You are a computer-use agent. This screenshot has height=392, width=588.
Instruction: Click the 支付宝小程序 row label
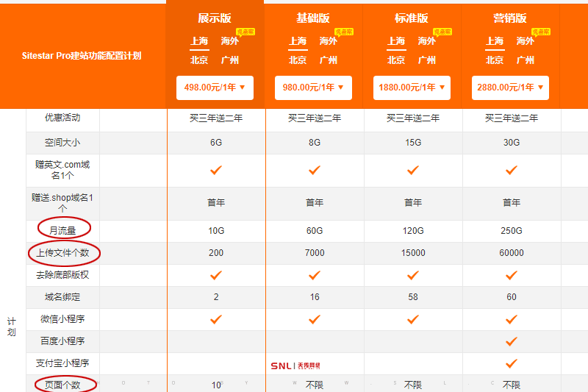pyautogui.click(x=62, y=363)
